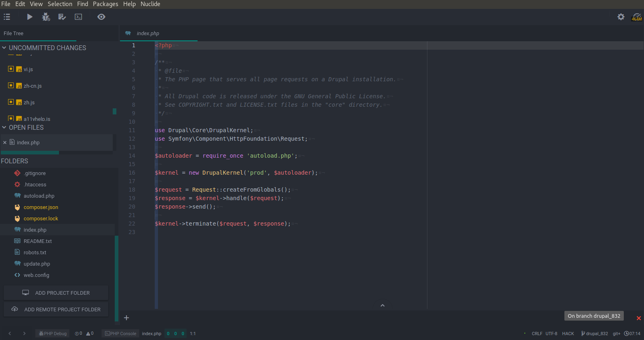Open .htaccess in the folder tree
This screenshot has height=340, width=644.
pyautogui.click(x=35, y=185)
